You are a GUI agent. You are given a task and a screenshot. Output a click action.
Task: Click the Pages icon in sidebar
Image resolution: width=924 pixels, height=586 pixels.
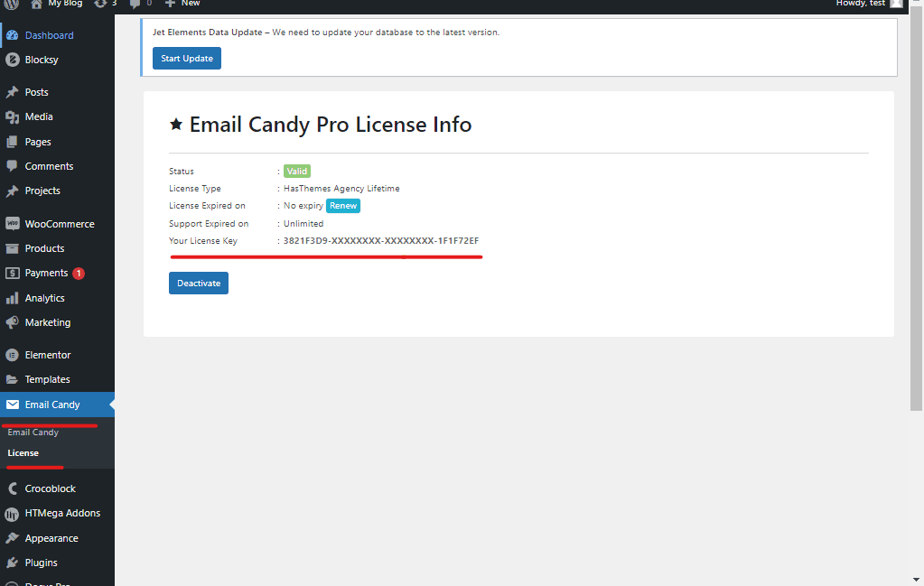point(12,142)
